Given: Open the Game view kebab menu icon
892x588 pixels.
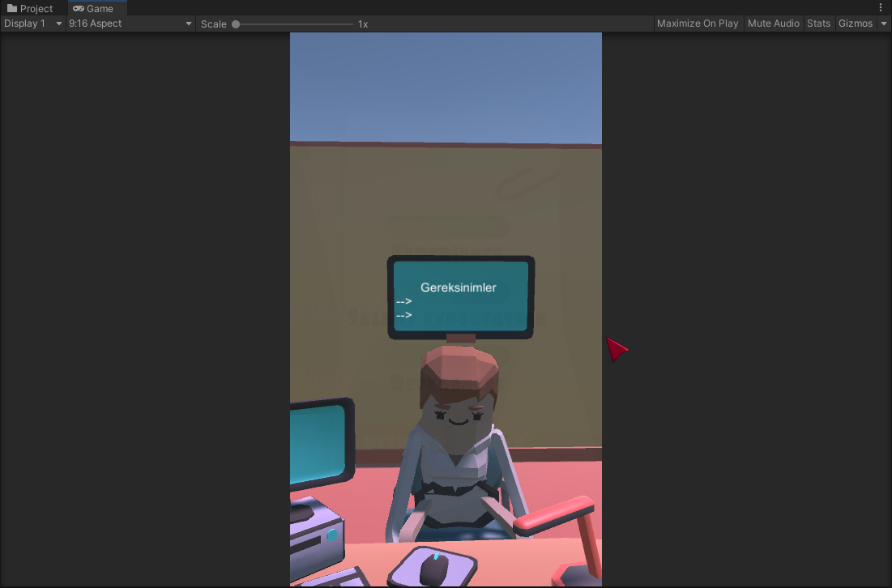Looking at the screenshot, I should (x=881, y=7).
